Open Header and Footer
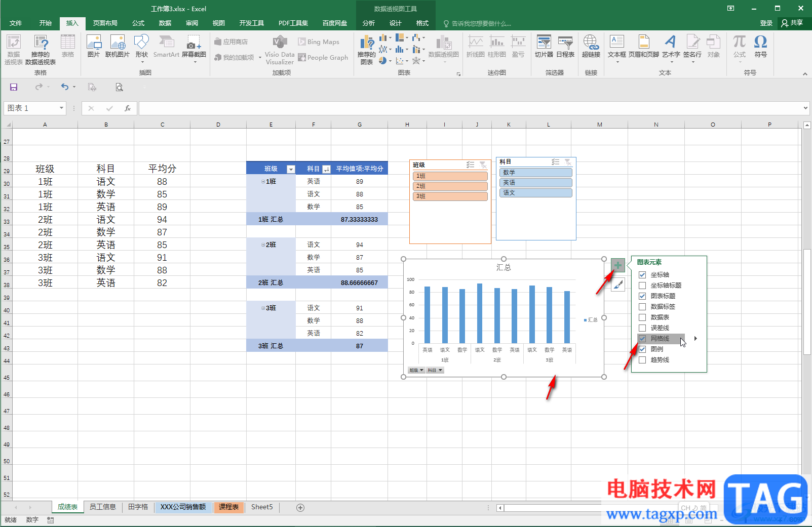The height and width of the screenshot is (527, 812). (644, 46)
